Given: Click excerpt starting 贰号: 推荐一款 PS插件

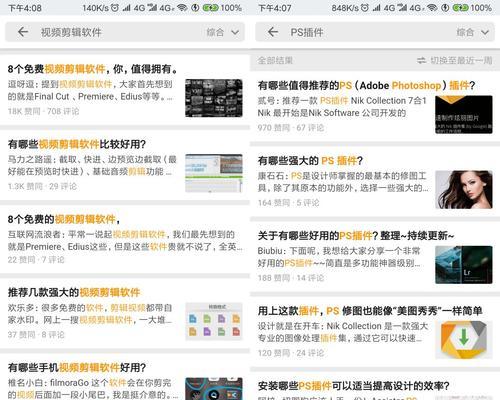Looking at the screenshot, I should pyautogui.click(x=342, y=107).
